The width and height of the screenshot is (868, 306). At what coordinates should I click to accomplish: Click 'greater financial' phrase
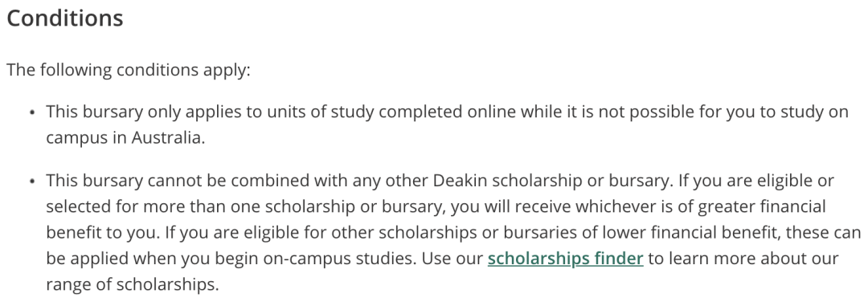762,207
